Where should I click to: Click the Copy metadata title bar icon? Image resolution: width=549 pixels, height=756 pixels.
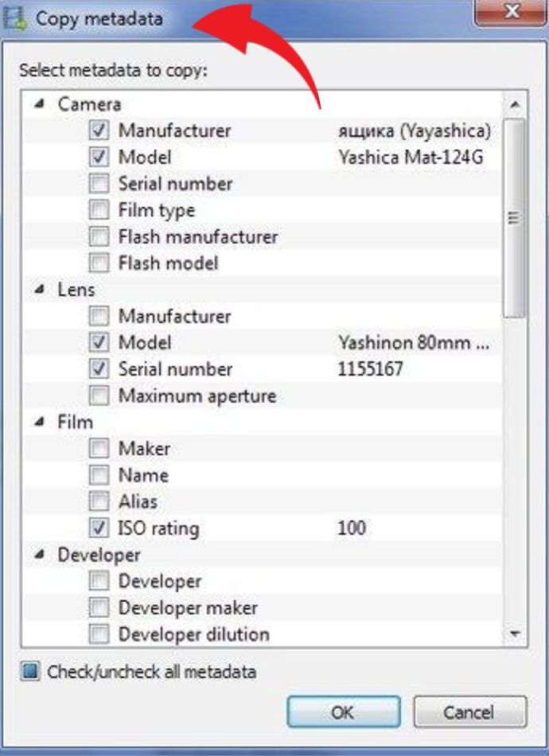coord(14,19)
